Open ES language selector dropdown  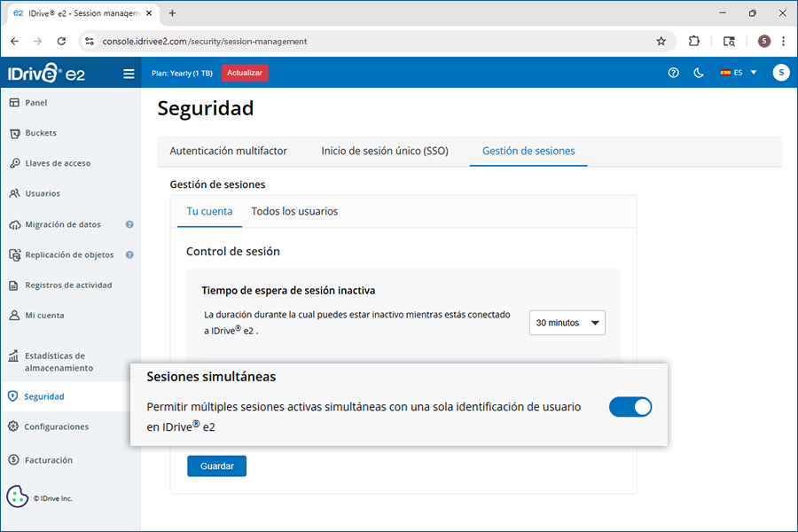pos(739,73)
